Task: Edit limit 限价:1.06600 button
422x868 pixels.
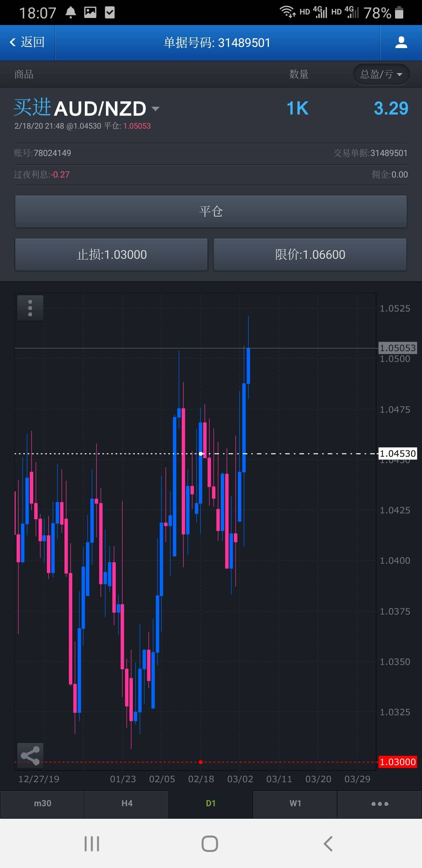Action: (x=310, y=255)
